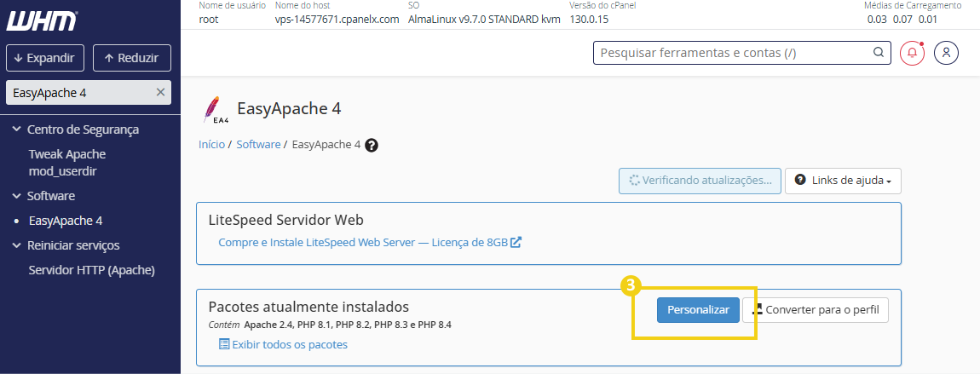Select EasyApache 4 in the sidebar
The height and width of the screenshot is (374, 980).
(66, 221)
